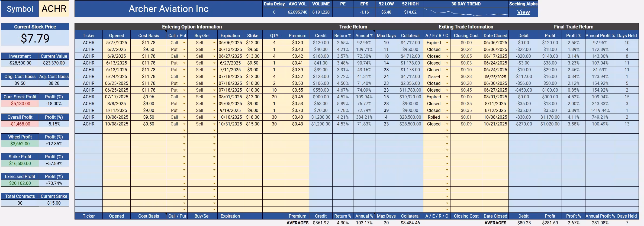Select the ACHR symbol input cell
644x226 pixels.
pos(54,9)
